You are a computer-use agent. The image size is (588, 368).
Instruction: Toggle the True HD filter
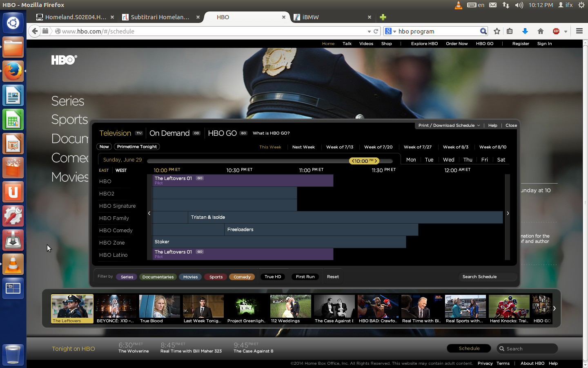(x=273, y=277)
